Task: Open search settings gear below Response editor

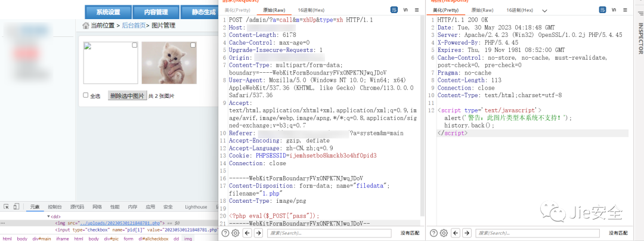Action: point(443,233)
